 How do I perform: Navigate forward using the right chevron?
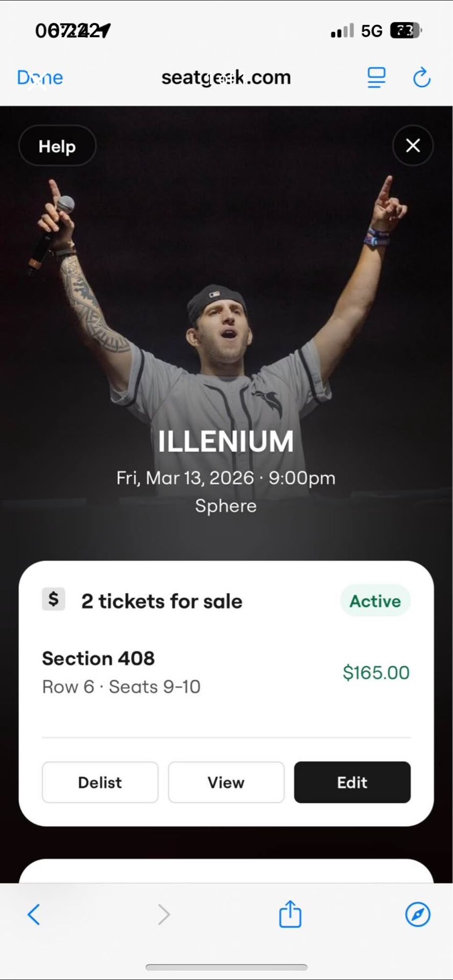coord(163,914)
